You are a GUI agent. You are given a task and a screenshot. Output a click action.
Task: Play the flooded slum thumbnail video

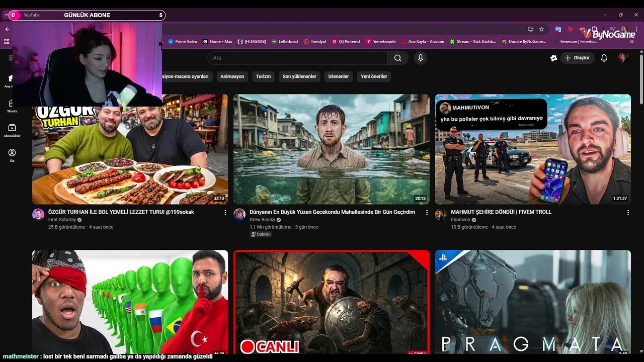click(332, 149)
